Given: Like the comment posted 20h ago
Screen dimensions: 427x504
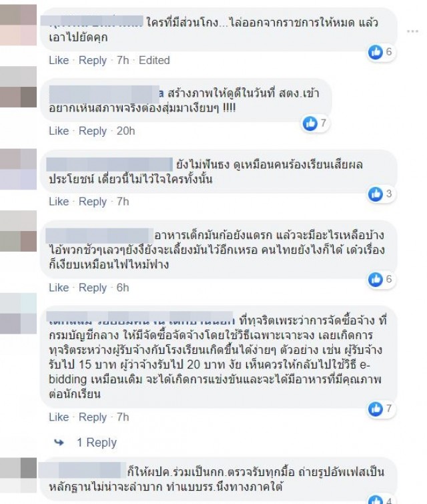Looking at the screenshot, I should 59,131.
